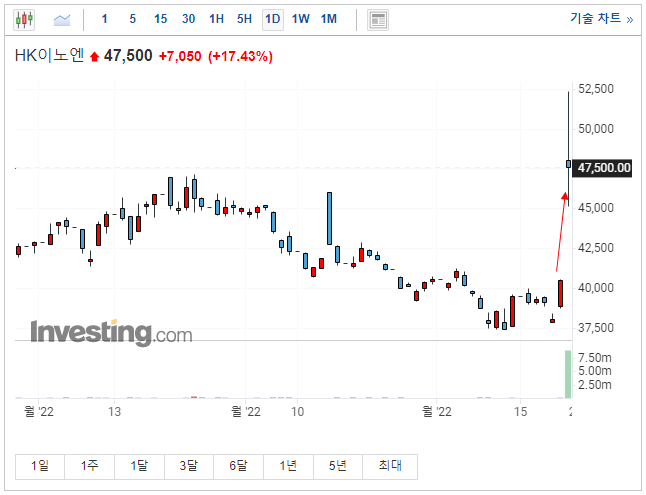Click the 2.50m volume axis label

(595, 385)
